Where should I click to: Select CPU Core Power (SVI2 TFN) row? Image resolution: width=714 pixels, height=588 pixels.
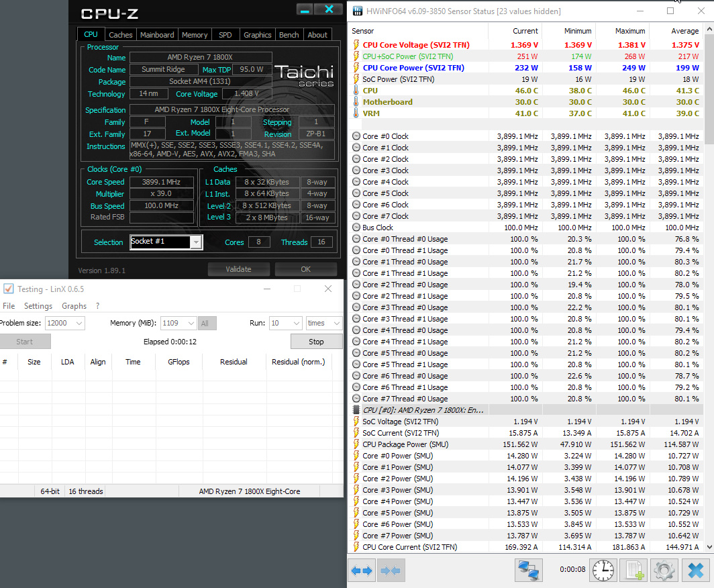(526, 67)
